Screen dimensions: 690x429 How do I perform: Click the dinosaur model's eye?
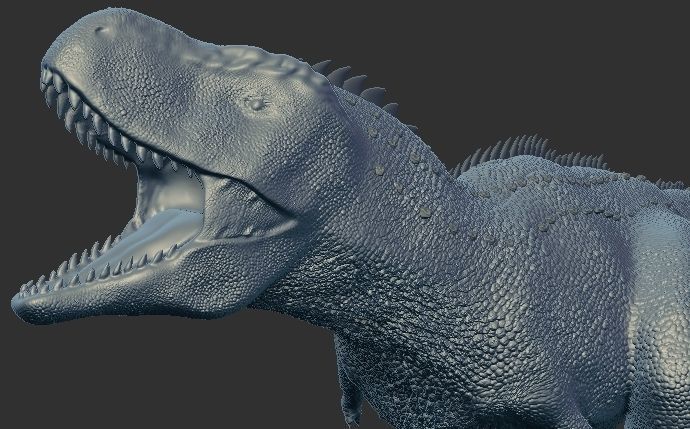click(x=257, y=104)
